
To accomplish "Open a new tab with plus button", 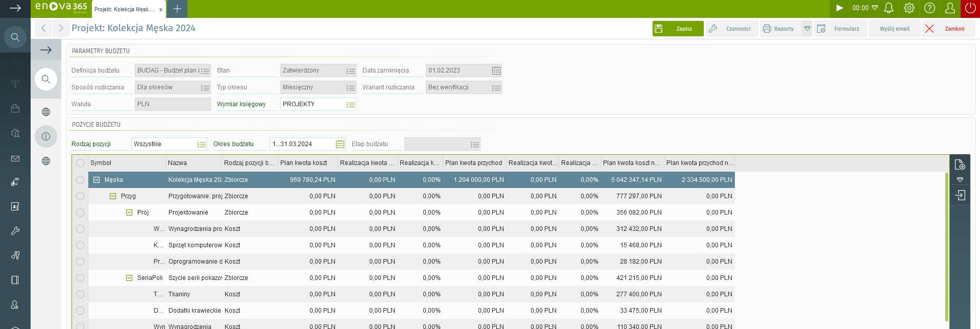I will 177,9.
